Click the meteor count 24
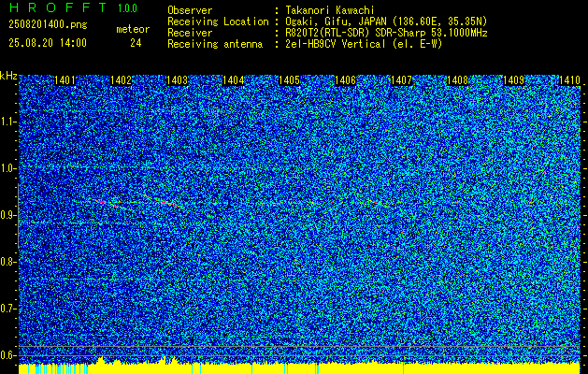This screenshot has height=374, width=588. (136, 43)
